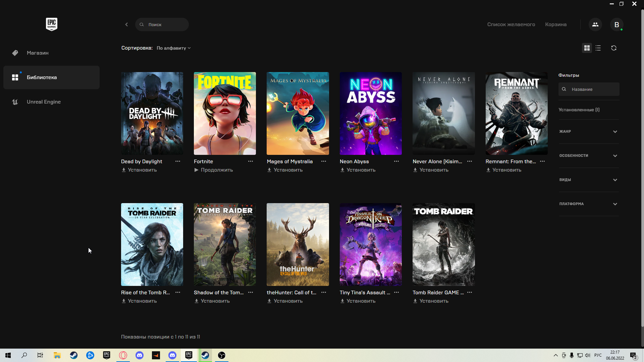Image resolution: width=644 pixels, height=362 pixels.
Task: Open the taskbar volume icon
Action: [588, 355]
